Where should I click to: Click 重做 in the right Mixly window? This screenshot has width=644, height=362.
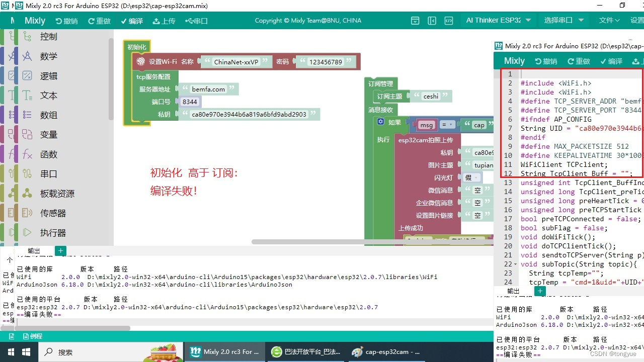pyautogui.click(x=579, y=61)
